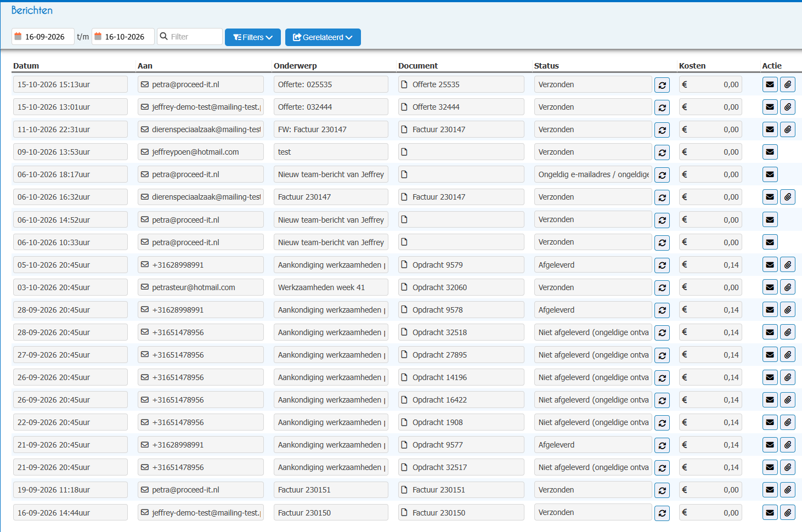Edit the start date 16-09-2026 field
This screenshot has width=802, height=532.
(x=43, y=37)
